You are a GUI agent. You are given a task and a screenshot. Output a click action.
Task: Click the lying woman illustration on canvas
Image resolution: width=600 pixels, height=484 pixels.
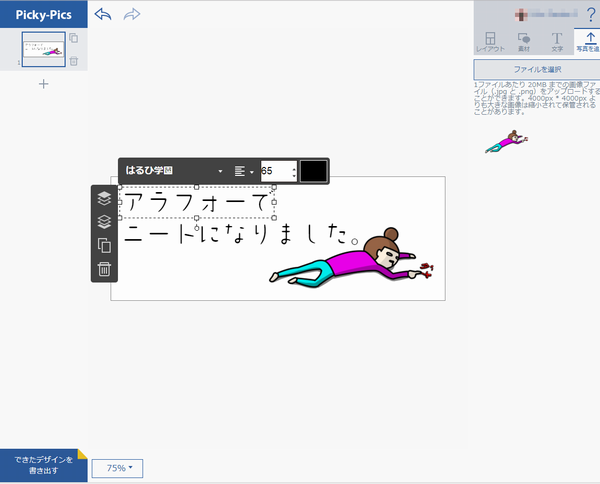(x=351, y=257)
